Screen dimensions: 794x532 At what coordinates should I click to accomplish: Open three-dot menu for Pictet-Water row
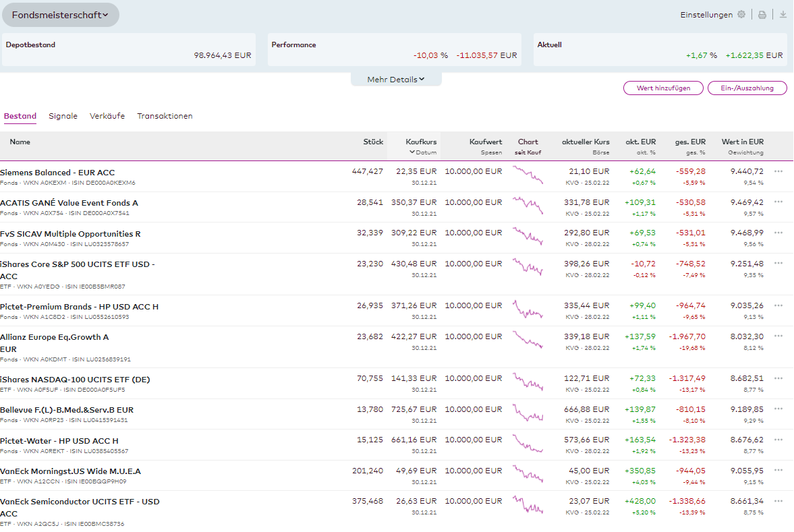point(778,440)
